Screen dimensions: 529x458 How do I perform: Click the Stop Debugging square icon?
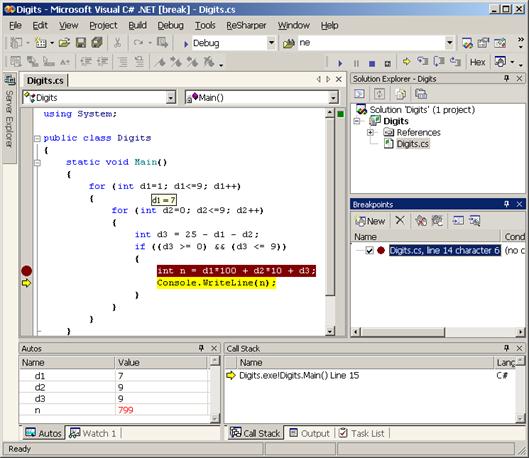tap(372, 63)
